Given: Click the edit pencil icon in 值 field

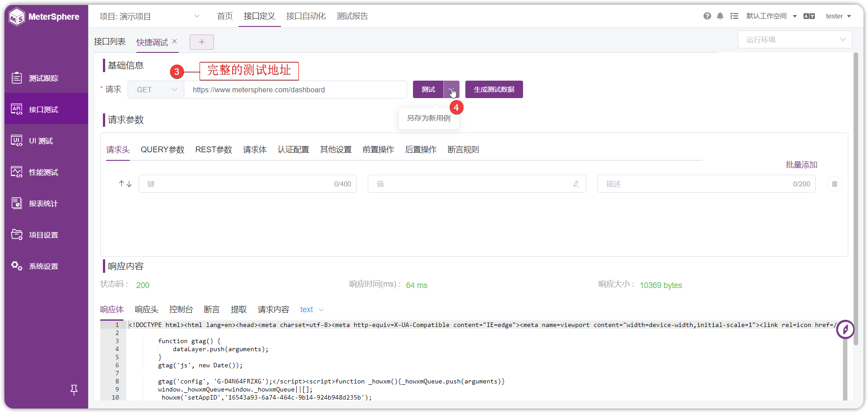Looking at the screenshot, I should (576, 184).
